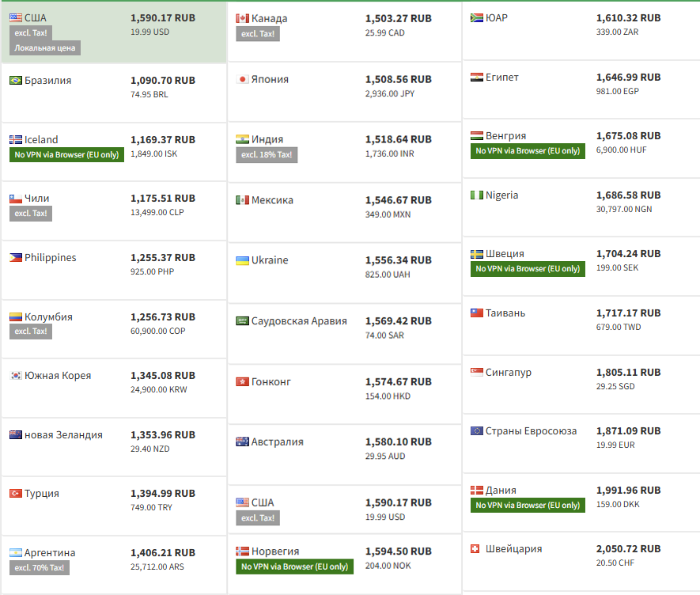Screen dimensions: 700x595
Task: Open the Австралия country link
Action: (x=278, y=442)
